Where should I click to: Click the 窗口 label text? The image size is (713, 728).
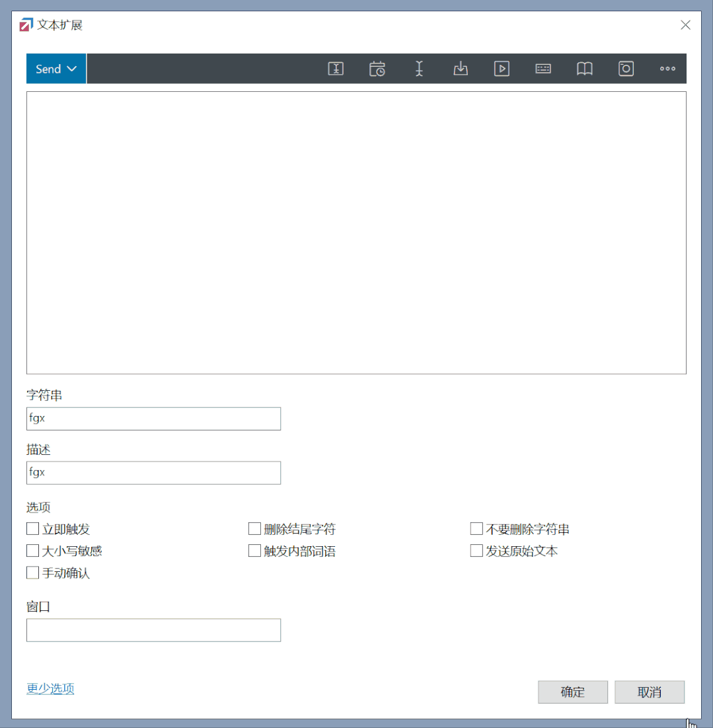38,606
